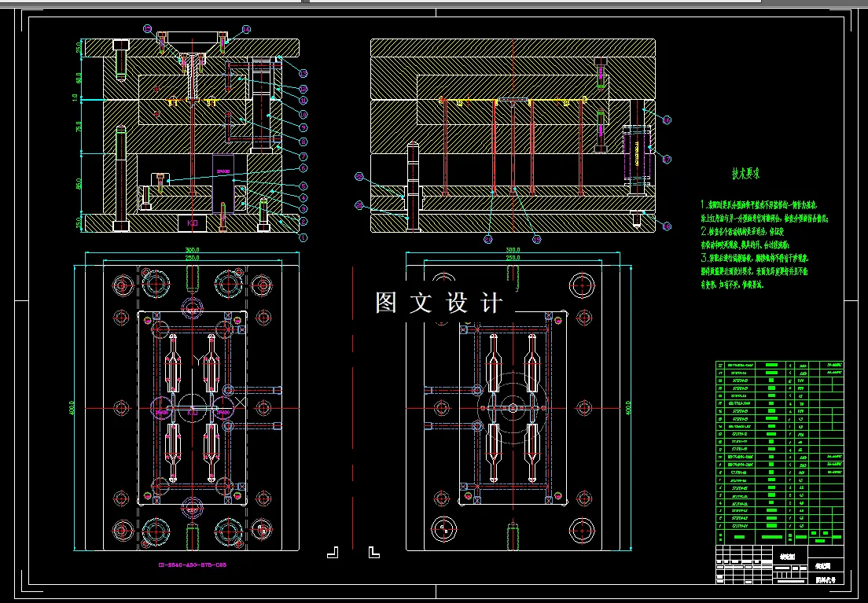Select technical requirement line starting with 1.

click(x=759, y=205)
